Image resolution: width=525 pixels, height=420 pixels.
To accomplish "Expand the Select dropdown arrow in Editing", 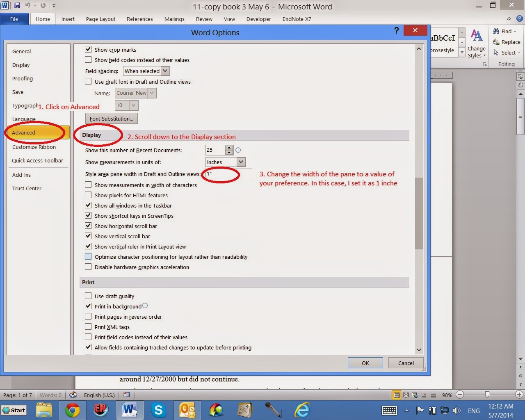I will [519, 52].
